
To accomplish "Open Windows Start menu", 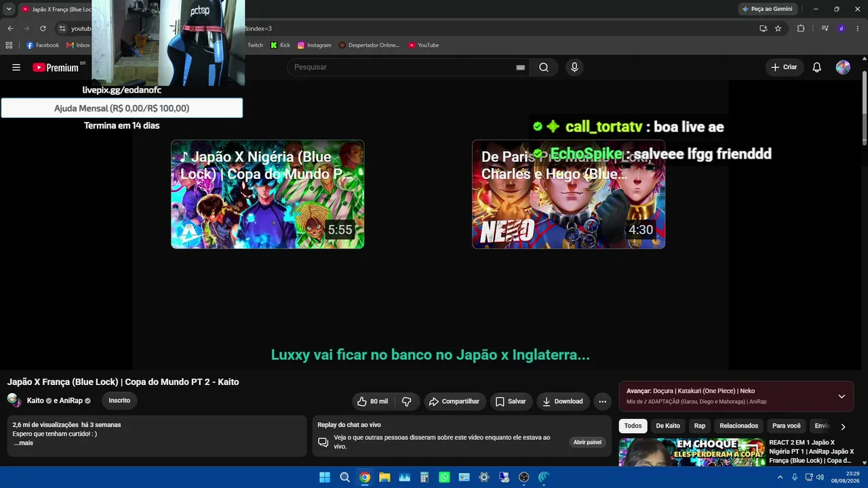I will coord(325,477).
